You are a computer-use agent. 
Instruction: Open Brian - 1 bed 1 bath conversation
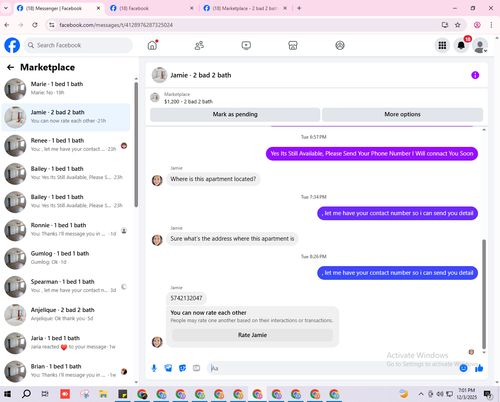point(67,371)
